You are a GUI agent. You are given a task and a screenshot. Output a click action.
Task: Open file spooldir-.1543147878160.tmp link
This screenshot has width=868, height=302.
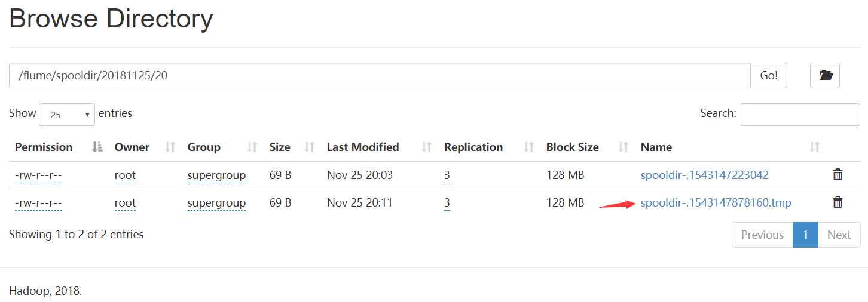[716, 203]
